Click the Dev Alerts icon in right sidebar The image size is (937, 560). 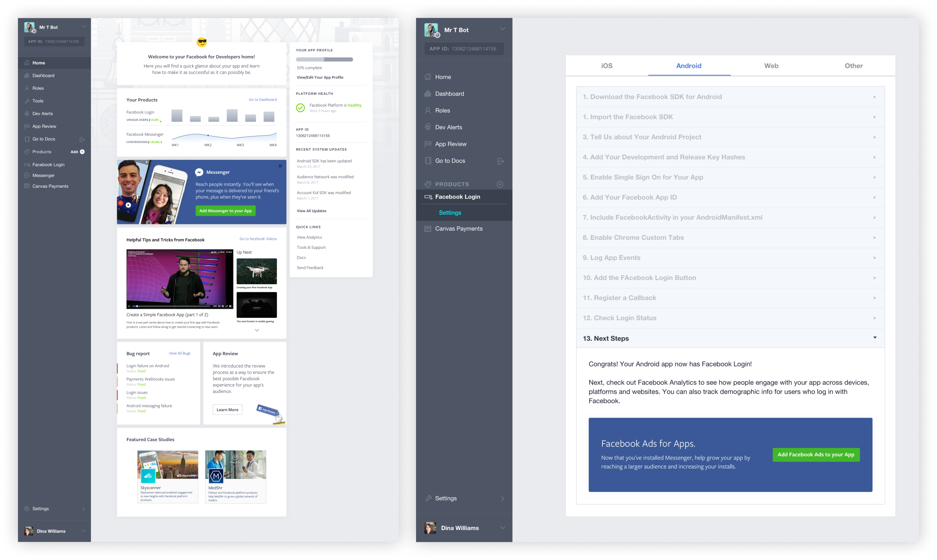428,127
